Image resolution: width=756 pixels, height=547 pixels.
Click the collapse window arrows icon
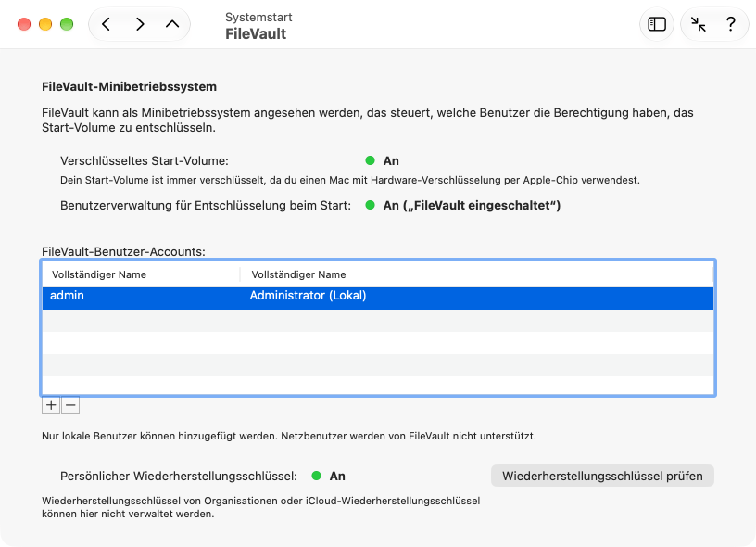[x=698, y=24]
